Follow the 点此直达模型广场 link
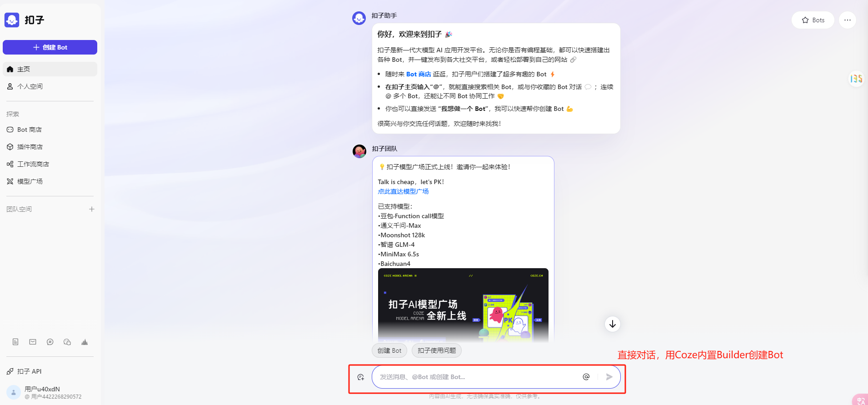This screenshot has height=405, width=868. 403,191
